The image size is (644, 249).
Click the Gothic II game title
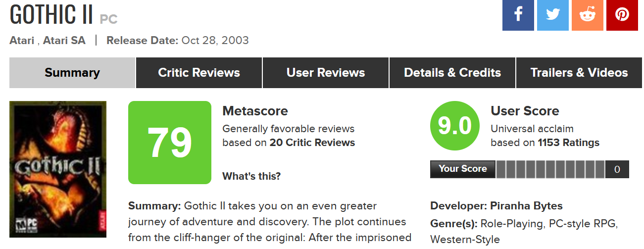(51, 15)
